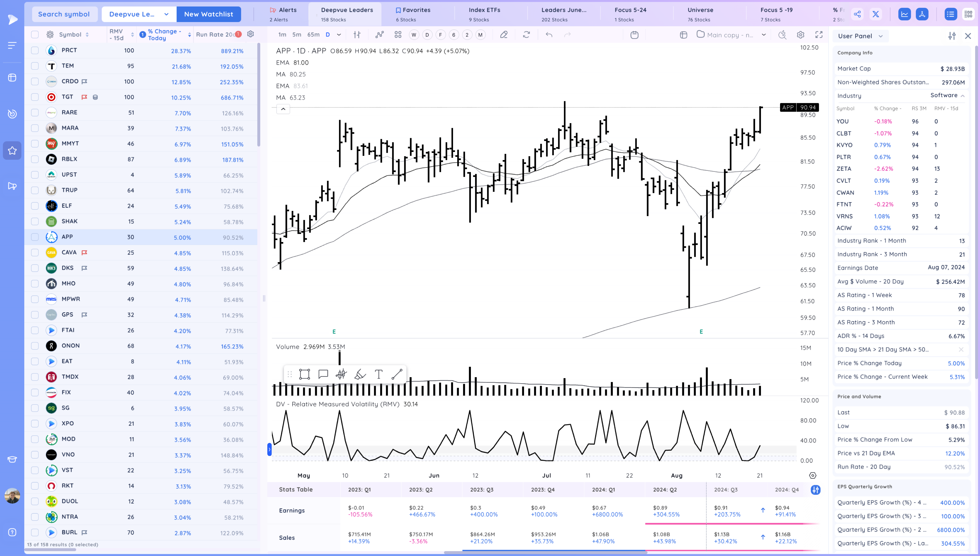Open the chart settings gear icon
980x556 pixels.
pos(800,35)
